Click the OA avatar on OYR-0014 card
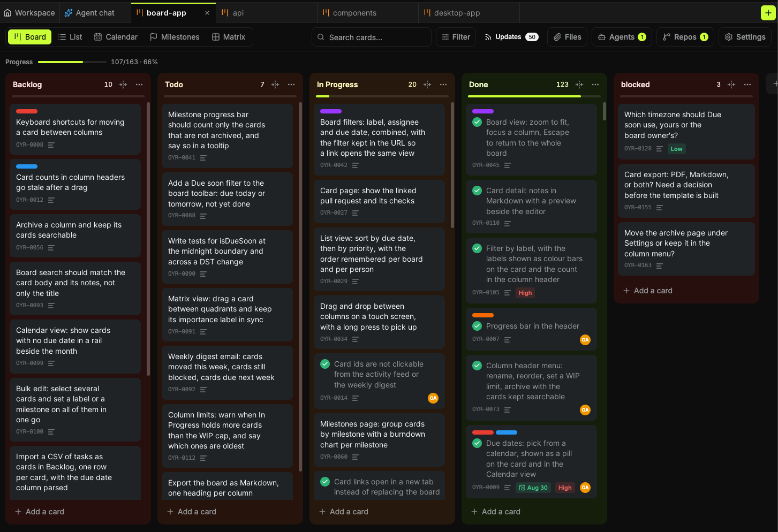The image size is (778, 532). tap(433, 398)
